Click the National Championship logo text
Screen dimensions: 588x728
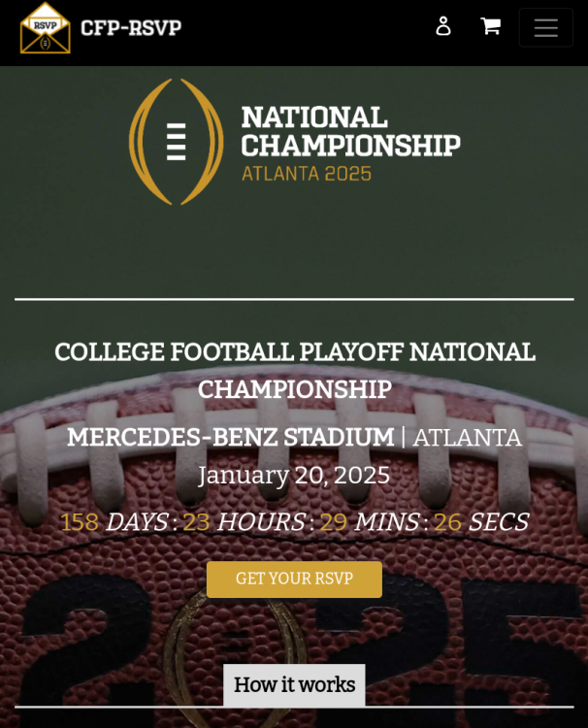click(349, 132)
